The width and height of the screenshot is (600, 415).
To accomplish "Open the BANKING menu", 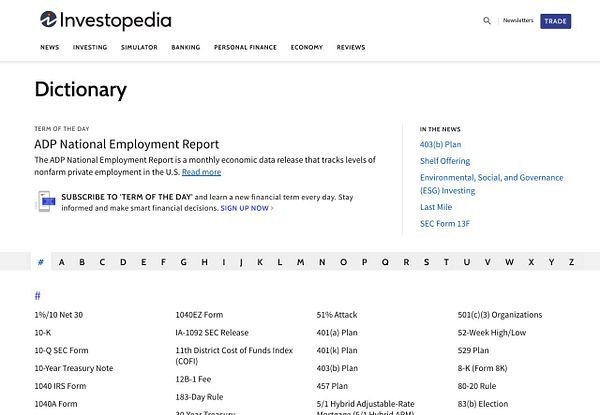I will (186, 47).
